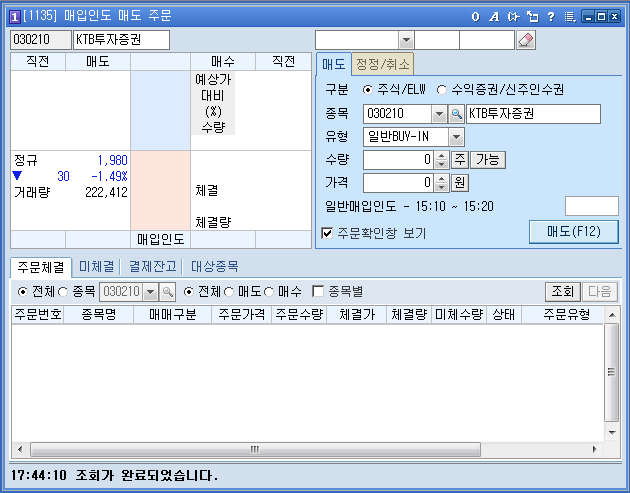Select the 수익증권/신주인수권 radio option
Image resolution: width=630 pixels, height=493 pixels.
(442, 90)
